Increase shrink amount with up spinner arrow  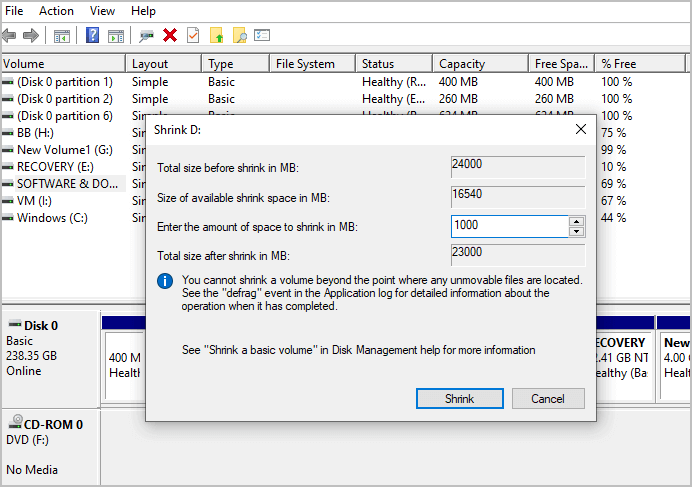(x=576, y=221)
